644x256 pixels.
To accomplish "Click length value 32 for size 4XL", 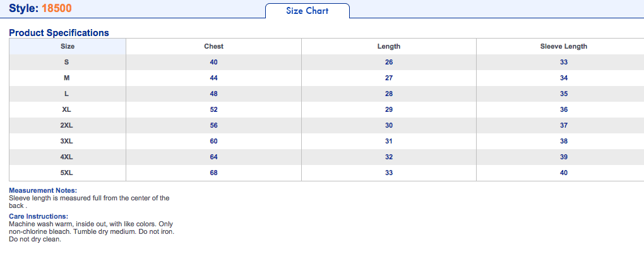I will pyautogui.click(x=388, y=157).
